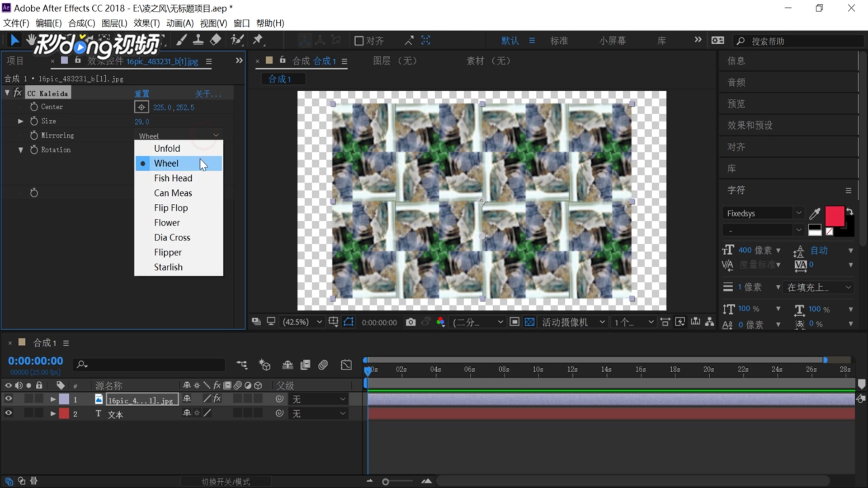Select the Brush tool in toolbar
The height and width of the screenshot is (488, 868).
[181, 41]
